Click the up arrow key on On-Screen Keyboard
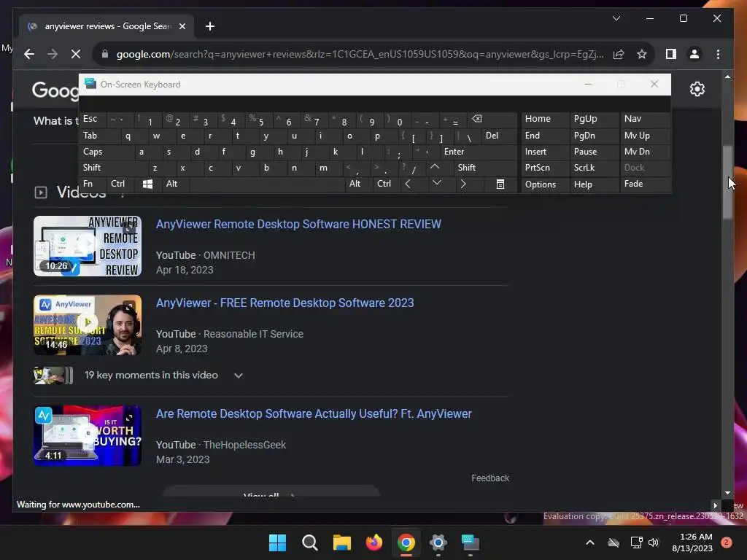Viewport: 747px width, 560px height. (x=435, y=168)
